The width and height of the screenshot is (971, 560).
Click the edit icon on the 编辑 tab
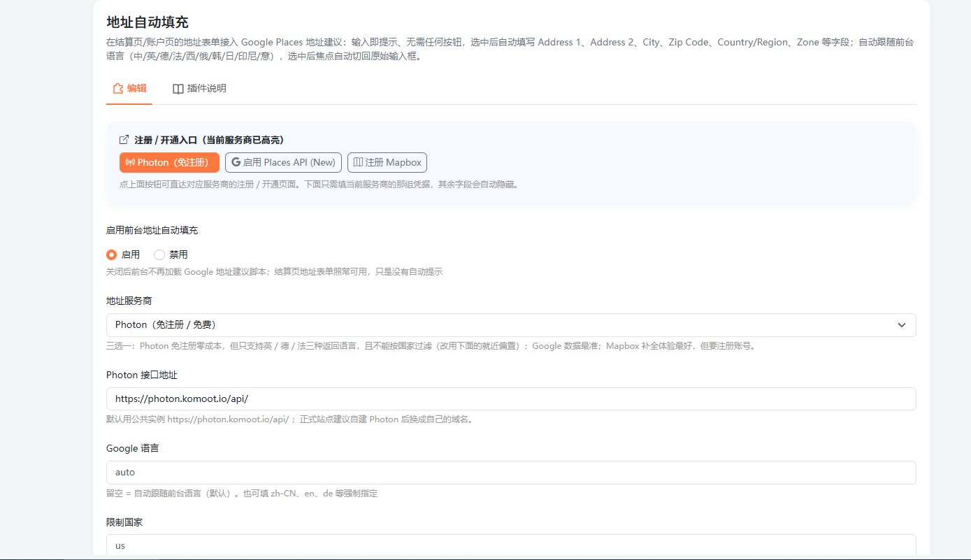118,89
